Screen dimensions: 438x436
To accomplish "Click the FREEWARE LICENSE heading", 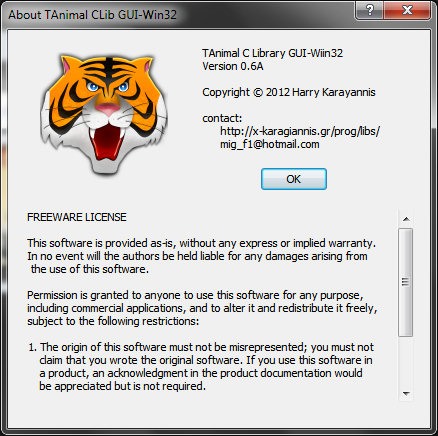I will (x=77, y=217).
